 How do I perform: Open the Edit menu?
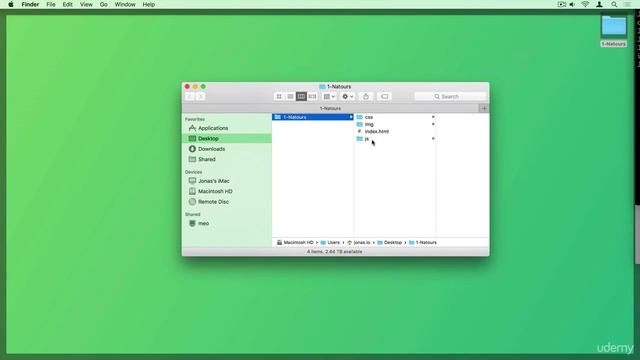click(x=67, y=4)
